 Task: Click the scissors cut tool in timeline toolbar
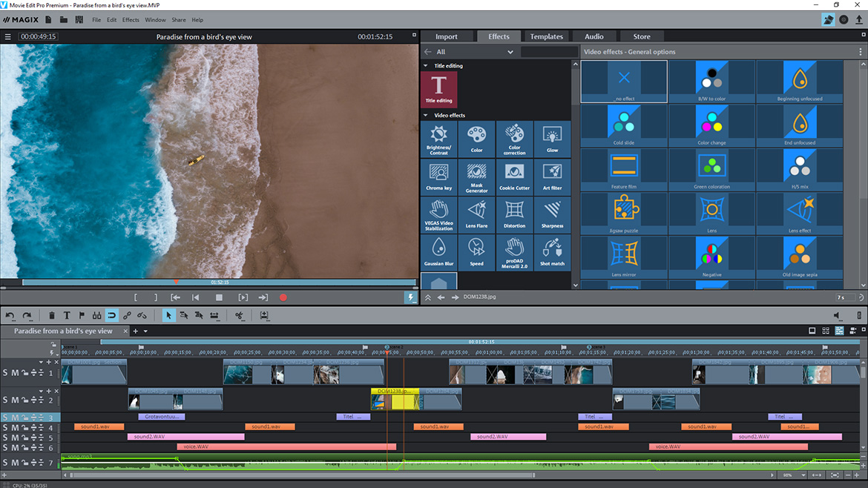coord(239,316)
